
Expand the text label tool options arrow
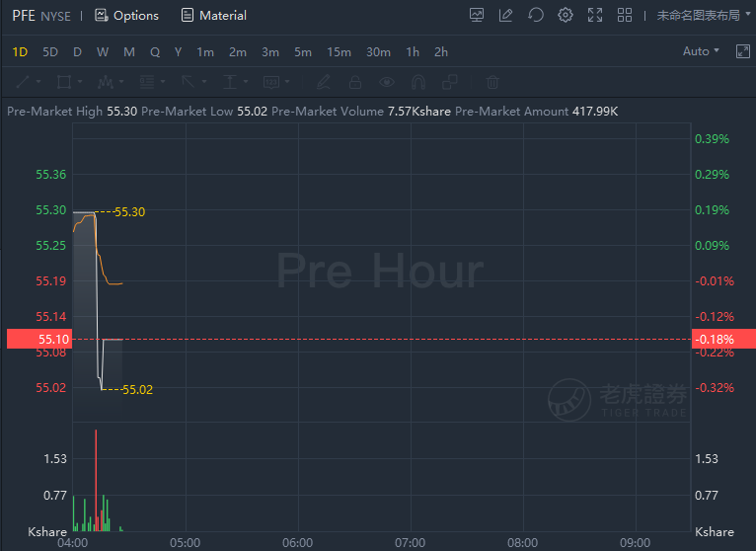287,82
